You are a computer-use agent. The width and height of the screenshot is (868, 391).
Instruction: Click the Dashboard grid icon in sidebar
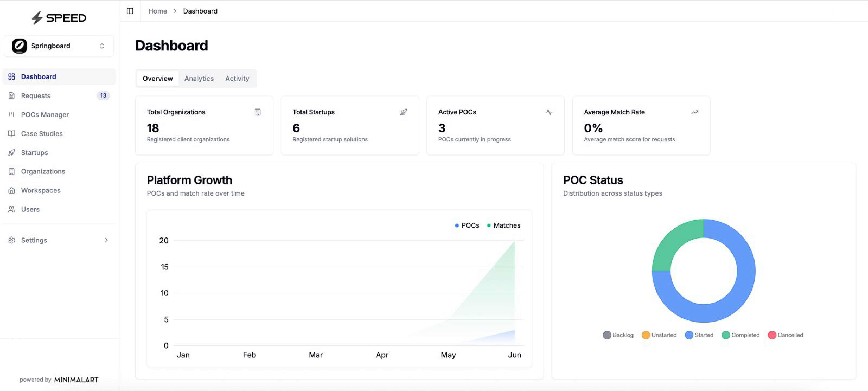click(11, 77)
